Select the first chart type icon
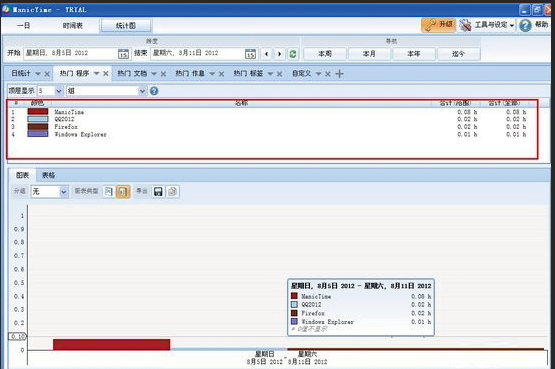 tap(109, 191)
